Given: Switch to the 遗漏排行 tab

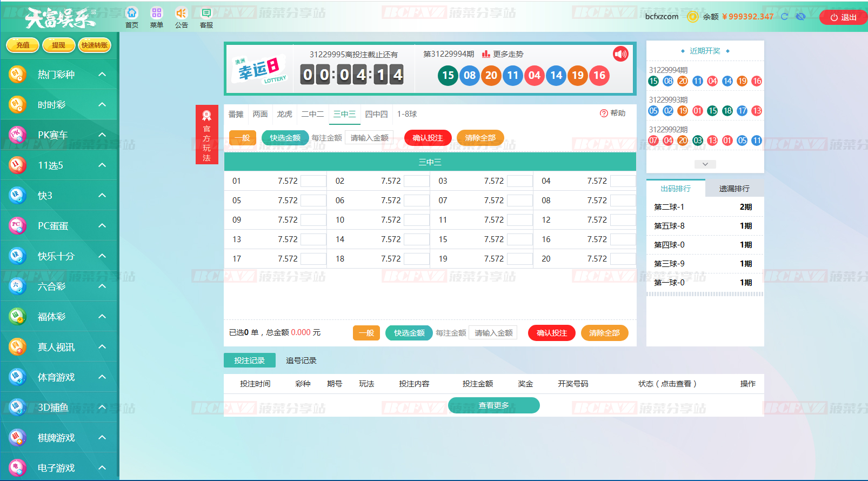Looking at the screenshot, I should (734, 189).
